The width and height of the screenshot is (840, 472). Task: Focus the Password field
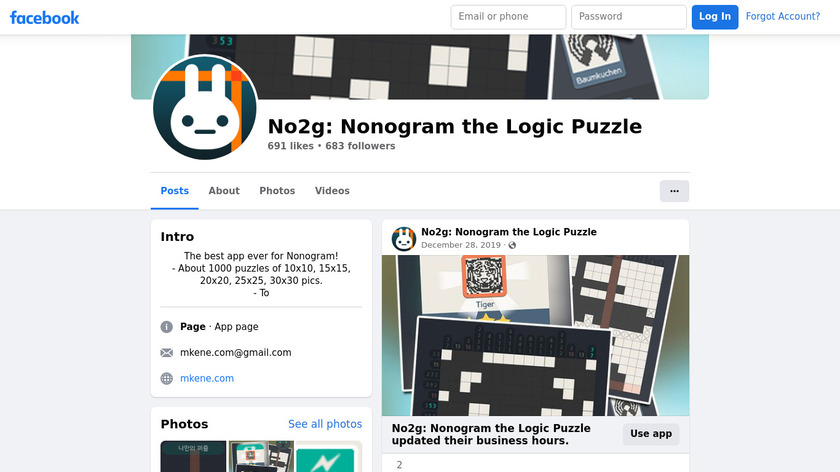pos(629,17)
